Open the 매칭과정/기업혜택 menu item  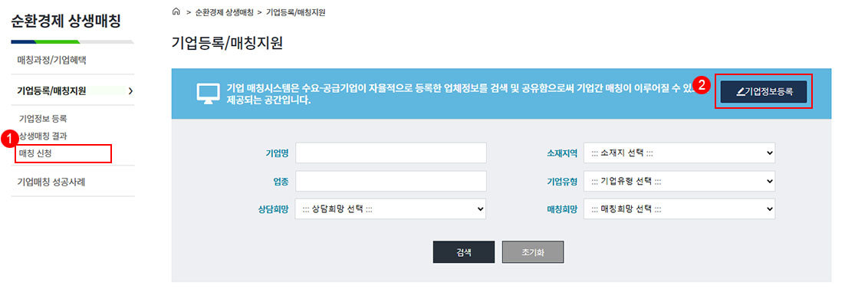[51, 61]
